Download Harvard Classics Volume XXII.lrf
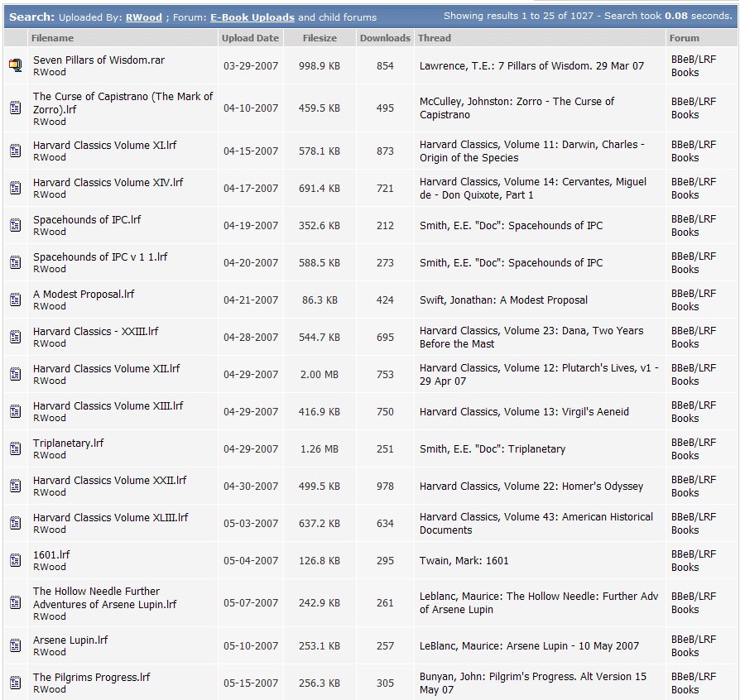This screenshot has height=700, width=740. 109,481
